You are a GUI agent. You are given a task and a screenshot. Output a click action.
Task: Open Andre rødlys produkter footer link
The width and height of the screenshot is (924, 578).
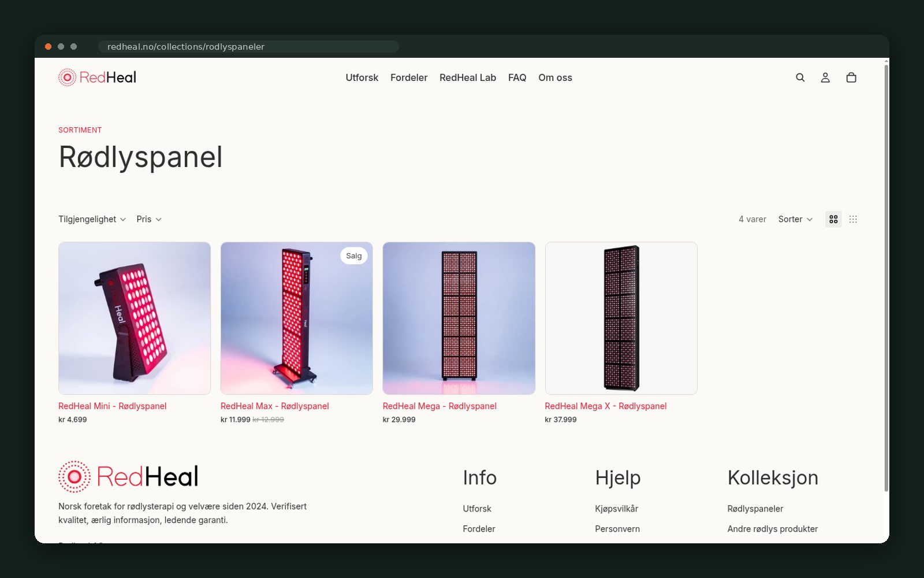pyautogui.click(x=773, y=529)
